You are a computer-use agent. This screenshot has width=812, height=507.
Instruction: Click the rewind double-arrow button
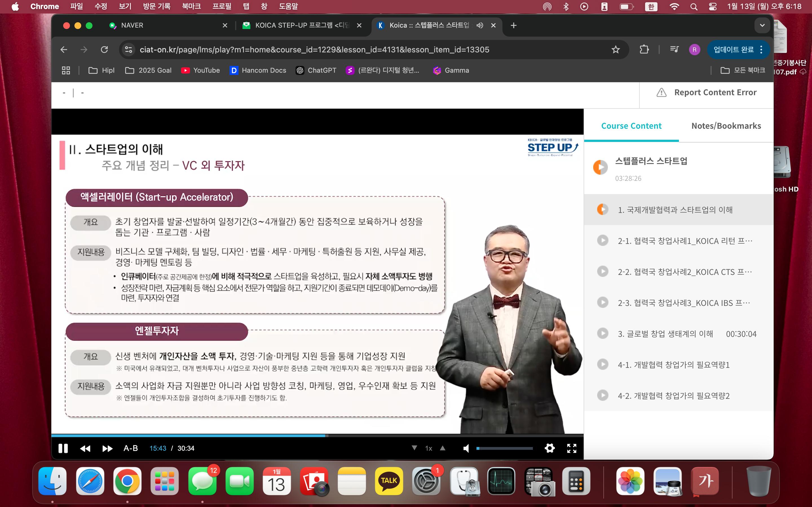(85, 448)
